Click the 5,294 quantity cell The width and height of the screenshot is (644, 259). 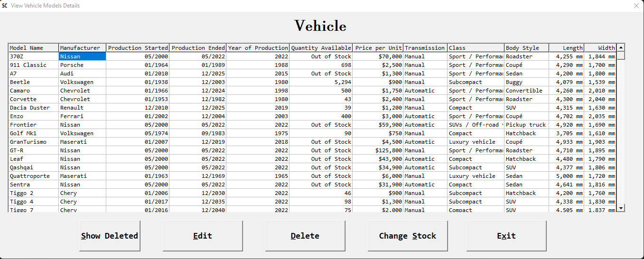(x=321, y=82)
